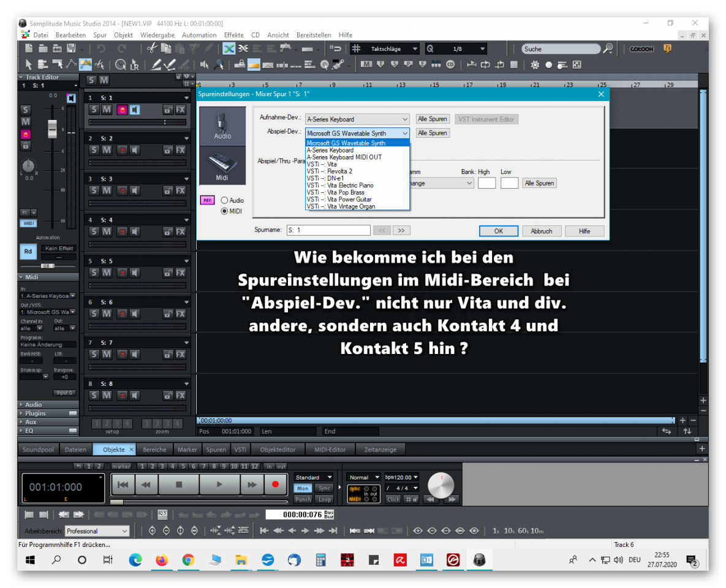Click the context help question icon

click(667, 48)
